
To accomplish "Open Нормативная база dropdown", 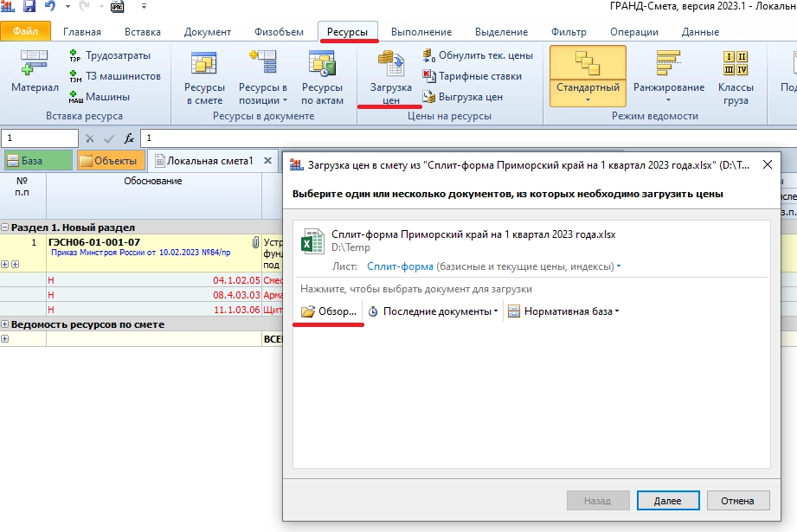I will [563, 311].
